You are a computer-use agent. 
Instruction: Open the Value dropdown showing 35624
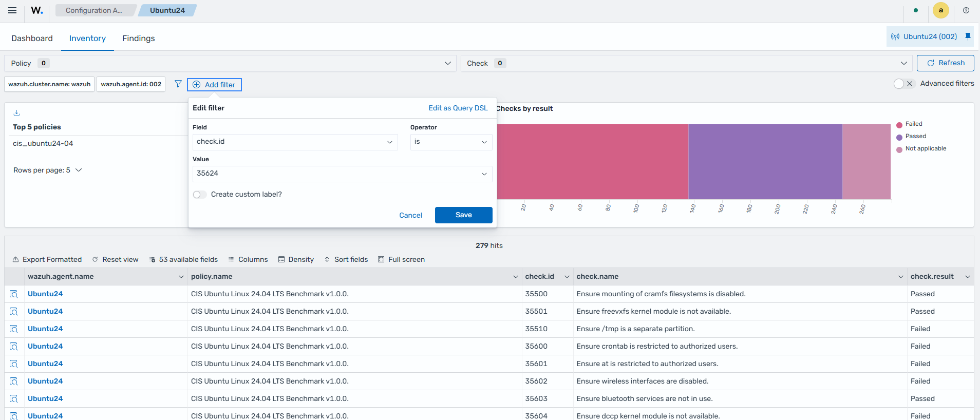pyautogui.click(x=343, y=174)
